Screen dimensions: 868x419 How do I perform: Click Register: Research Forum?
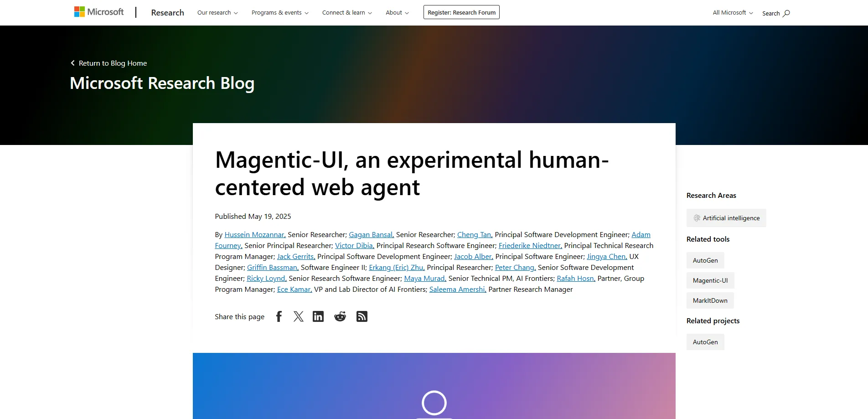pyautogui.click(x=461, y=12)
